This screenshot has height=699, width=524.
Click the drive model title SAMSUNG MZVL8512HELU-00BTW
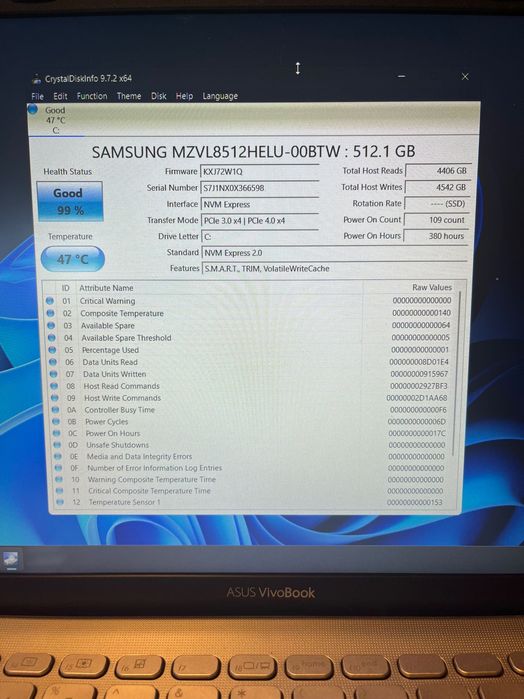[x=253, y=152]
